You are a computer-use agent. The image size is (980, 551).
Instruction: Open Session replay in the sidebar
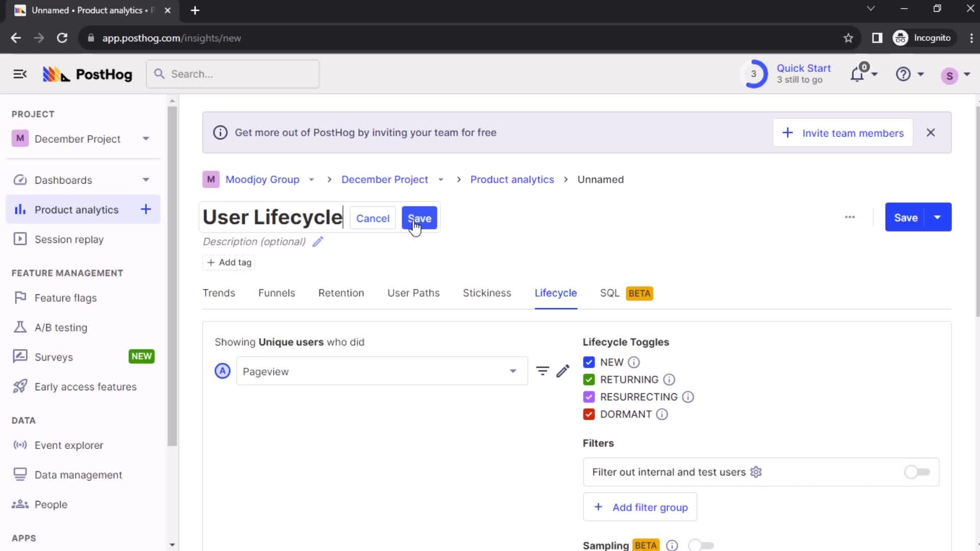[69, 239]
